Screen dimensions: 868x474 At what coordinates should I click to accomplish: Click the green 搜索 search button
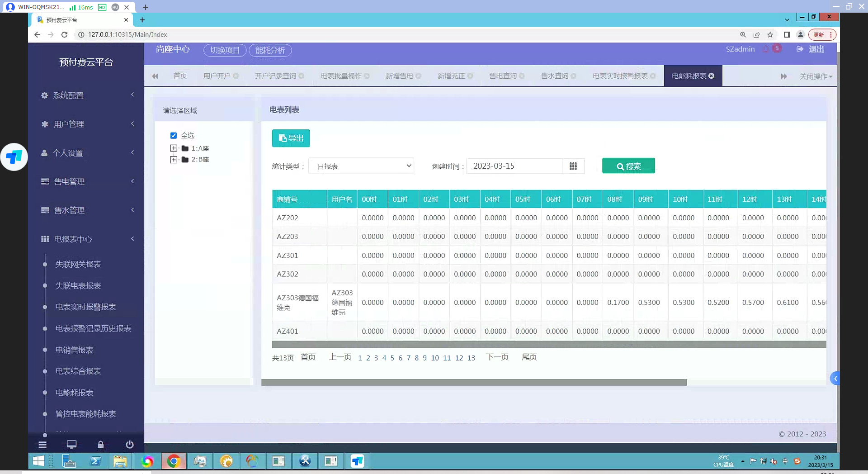[x=628, y=166]
